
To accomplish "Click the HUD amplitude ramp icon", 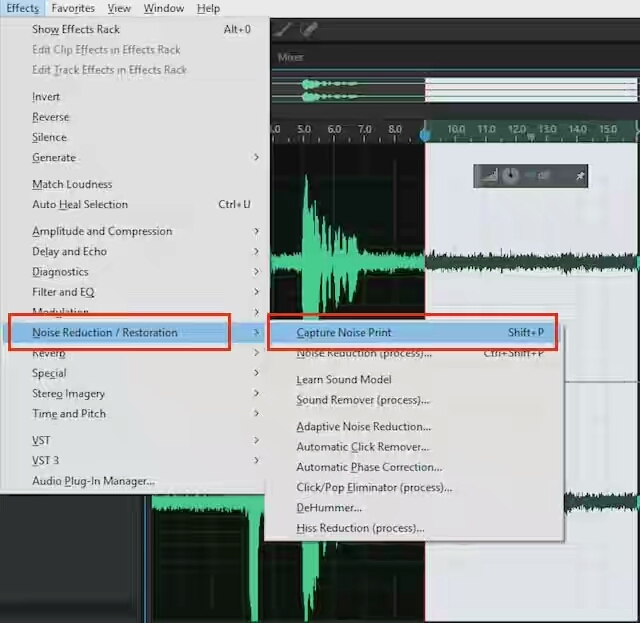I will pyautogui.click(x=489, y=176).
